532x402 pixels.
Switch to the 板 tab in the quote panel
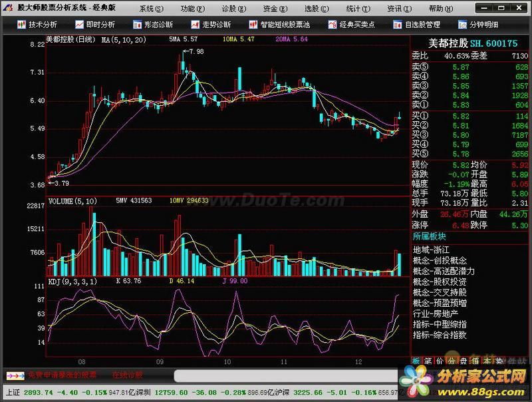pyautogui.click(x=416, y=361)
